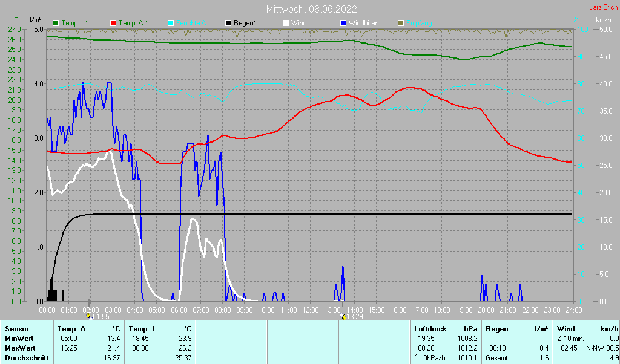Click the 'Regen' column header in the table
Image resolution: width=620 pixels, height=364 pixels.
pyautogui.click(x=497, y=329)
